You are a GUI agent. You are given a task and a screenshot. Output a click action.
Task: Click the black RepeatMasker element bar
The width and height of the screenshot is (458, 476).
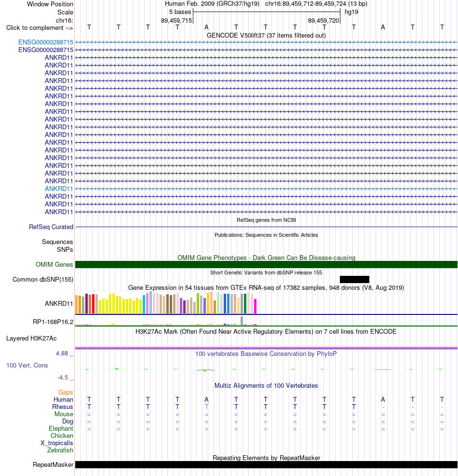266,464
